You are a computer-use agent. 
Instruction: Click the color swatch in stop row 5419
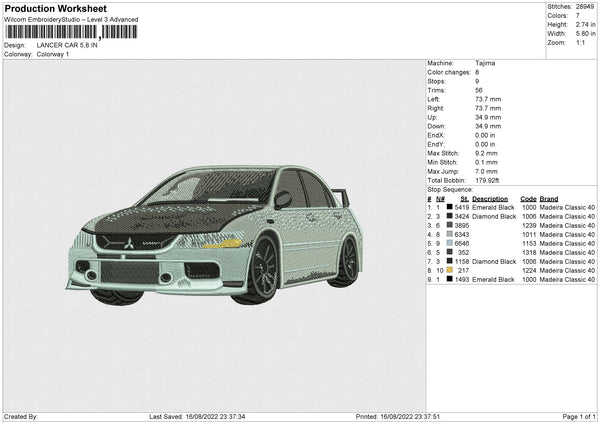[450, 207]
